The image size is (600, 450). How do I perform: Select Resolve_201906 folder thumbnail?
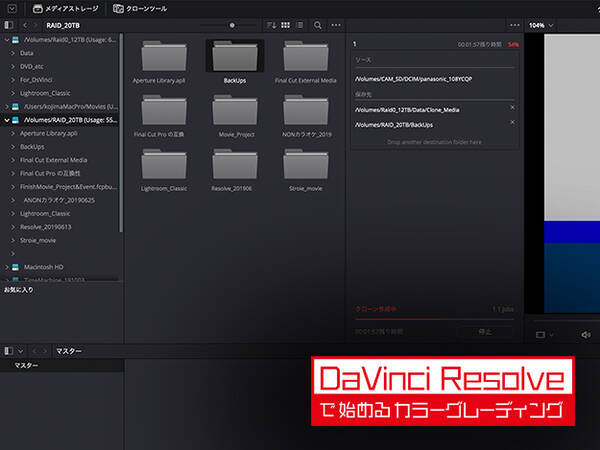click(x=235, y=165)
